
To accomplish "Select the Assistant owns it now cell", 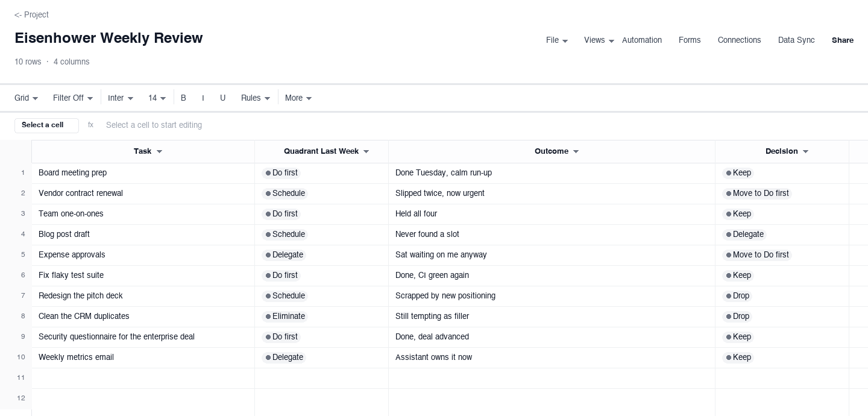I will tap(552, 358).
